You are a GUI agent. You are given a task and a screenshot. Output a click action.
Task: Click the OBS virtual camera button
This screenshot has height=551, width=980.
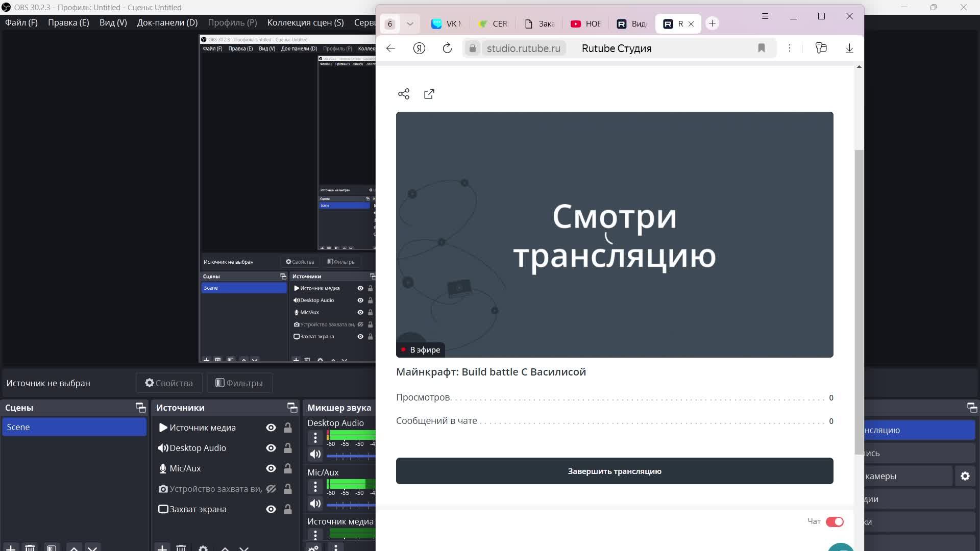[x=908, y=476]
